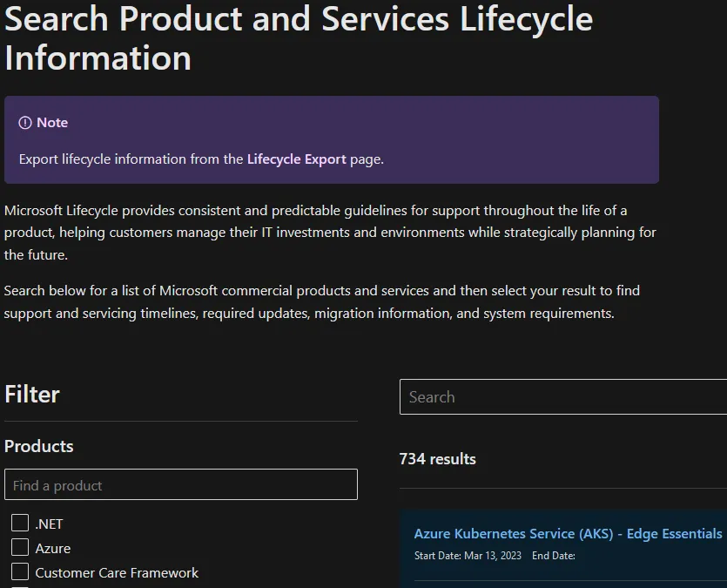This screenshot has width=727, height=588.
Task: Select the 734 results count text
Action: 437,459
